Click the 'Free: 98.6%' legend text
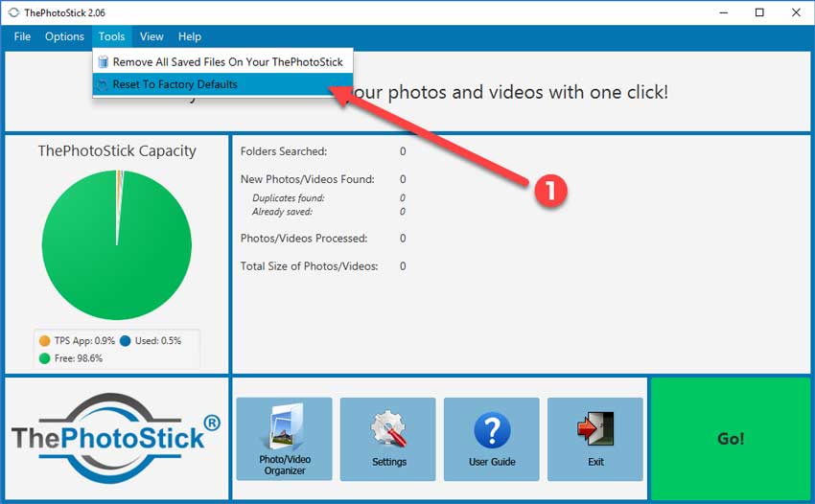This screenshot has height=504, width=815. [x=79, y=358]
